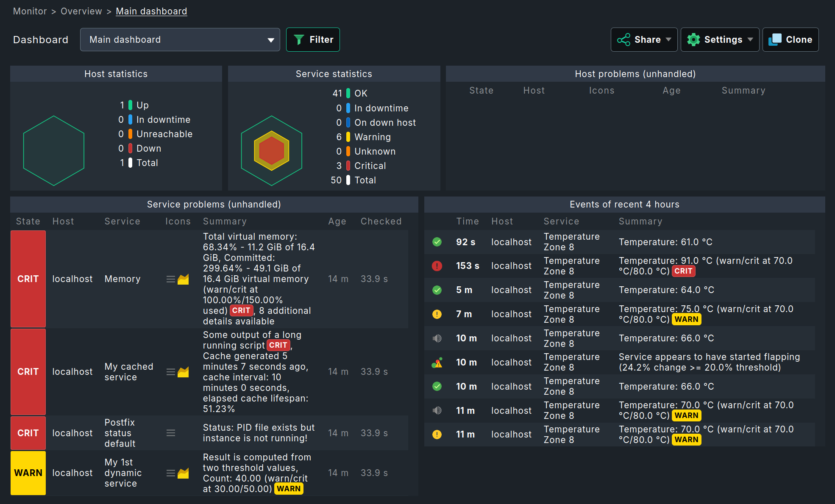Open the Monitor breadcrumb menu
This screenshot has width=835, height=504.
click(30, 11)
